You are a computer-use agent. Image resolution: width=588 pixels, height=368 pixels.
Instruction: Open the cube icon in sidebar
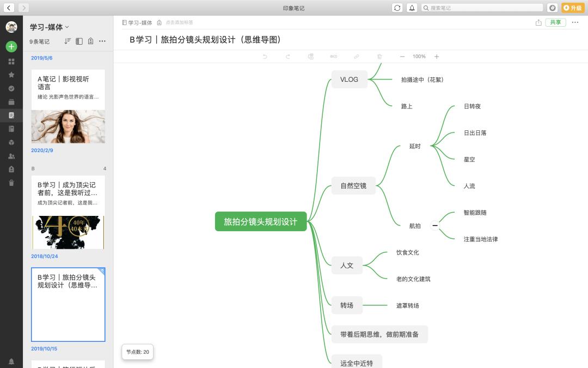[11, 142]
